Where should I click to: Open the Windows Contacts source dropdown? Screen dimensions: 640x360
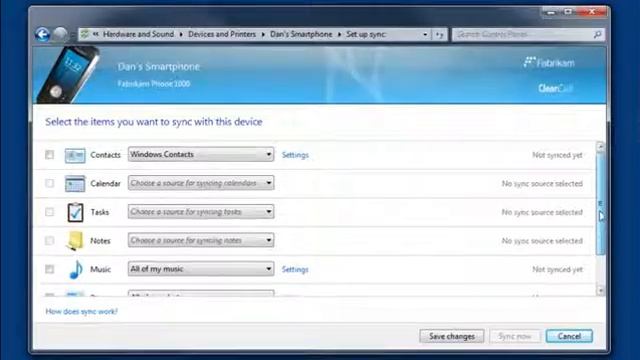click(201, 154)
